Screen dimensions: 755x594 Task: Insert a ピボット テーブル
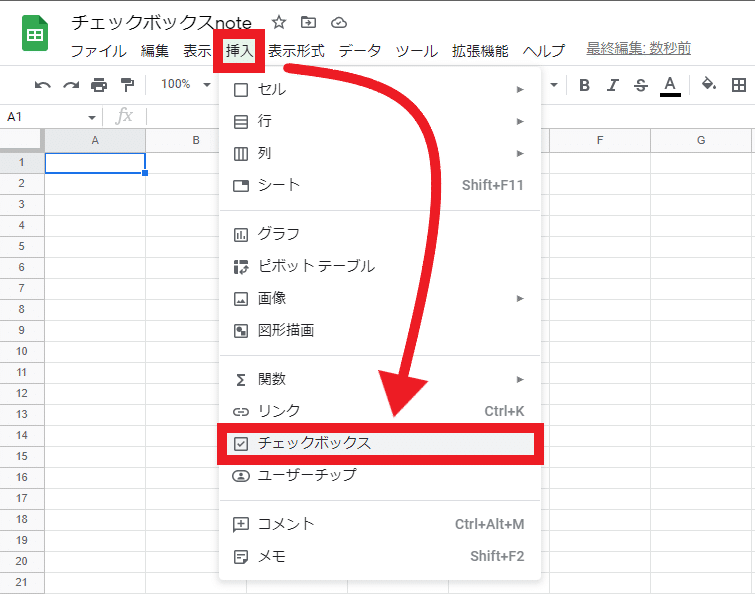[379, 266]
